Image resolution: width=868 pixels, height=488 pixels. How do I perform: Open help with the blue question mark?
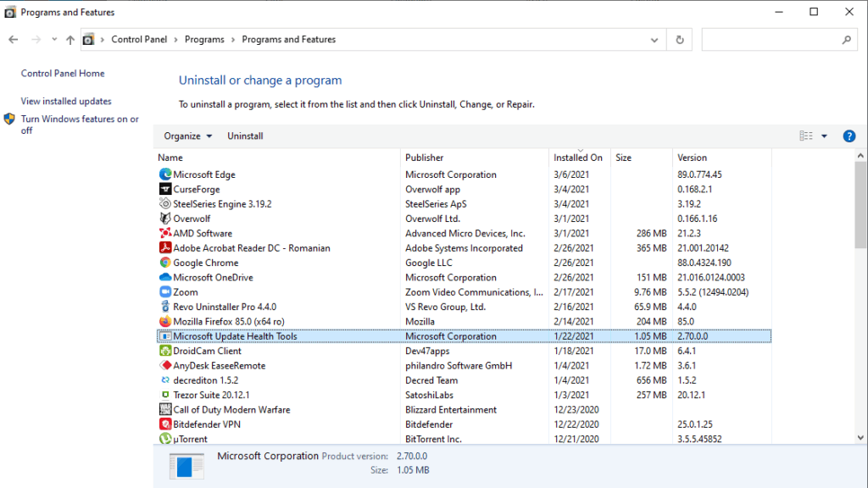pyautogui.click(x=849, y=136)
